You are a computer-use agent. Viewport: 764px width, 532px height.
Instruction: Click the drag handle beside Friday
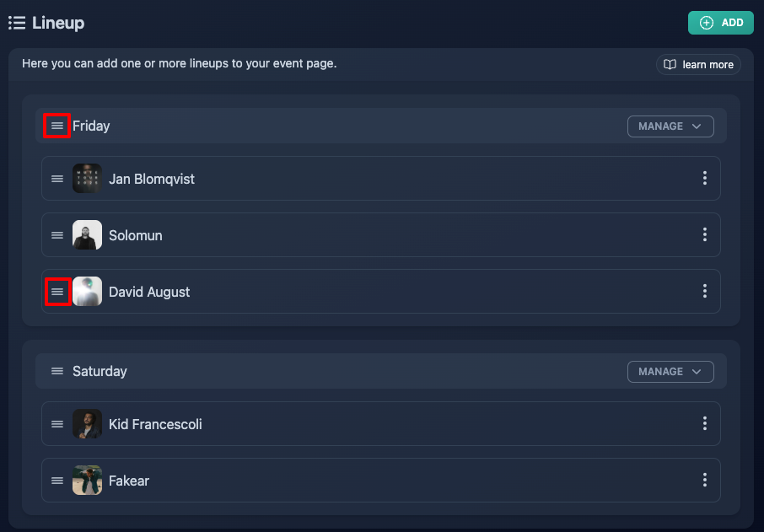pyautogui.click(x=57, y=126)
